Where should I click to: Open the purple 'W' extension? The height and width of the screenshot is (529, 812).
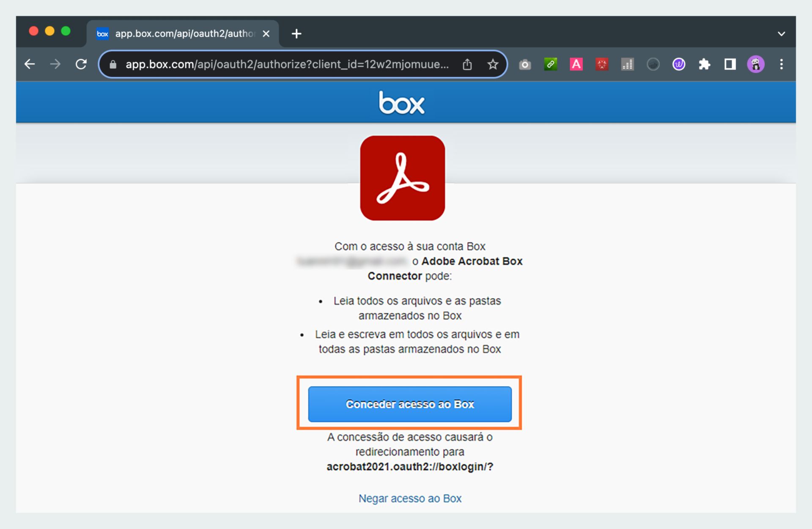(678, 64)
